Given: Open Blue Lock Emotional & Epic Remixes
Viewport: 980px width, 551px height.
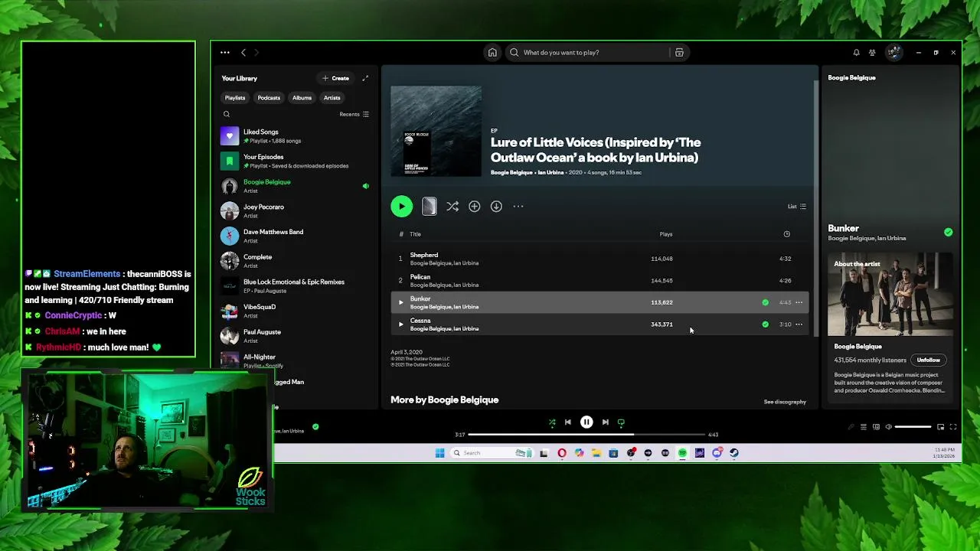Looking at the screenshot, I should [x=296, y=286].
